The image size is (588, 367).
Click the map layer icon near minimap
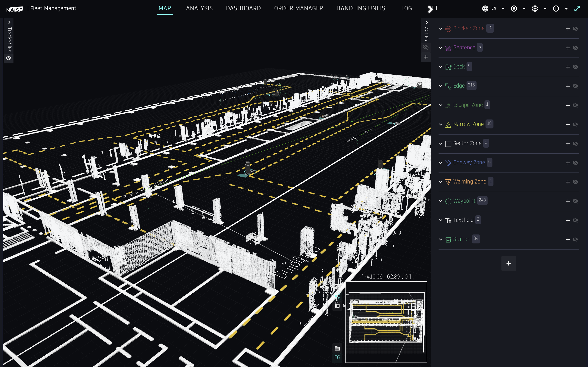(337, 306)
